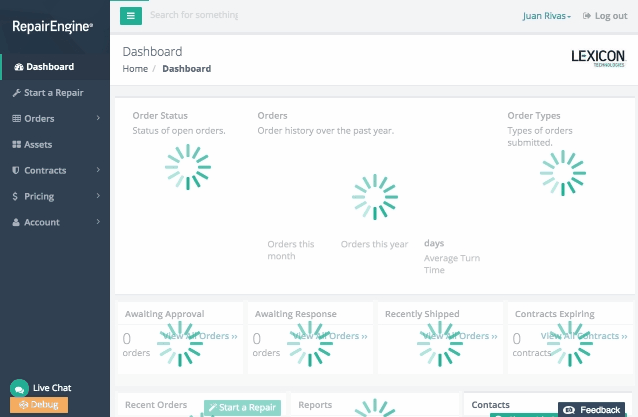Open the Live Chat bubble icon
Image resolution: width=638 pixels, height=417 pixels.
[x=18, y=388]
